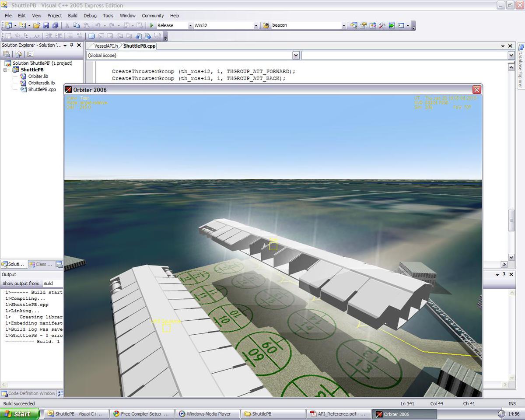Open the ShuttlePB folder taskbar button
525x420 pixels.
[273, 414]
